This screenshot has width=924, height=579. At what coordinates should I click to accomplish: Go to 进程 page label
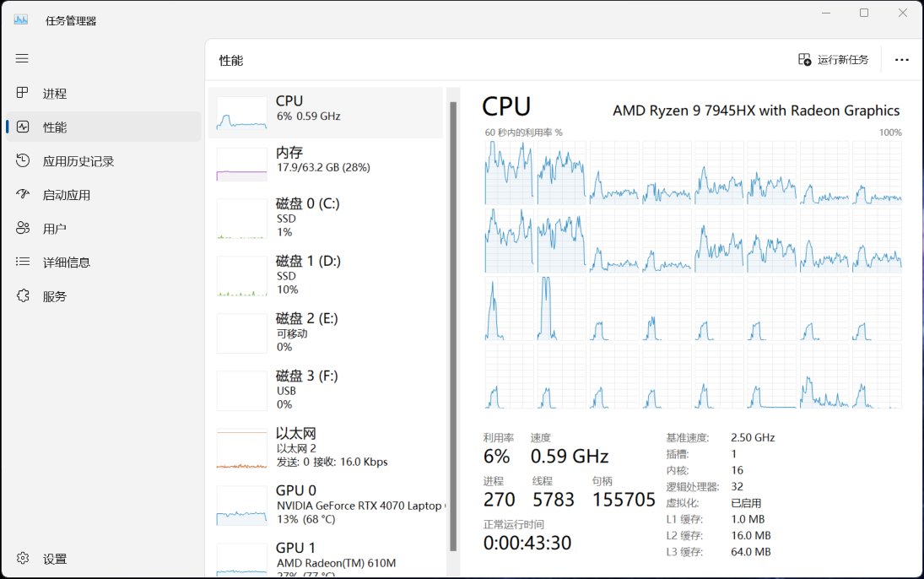(55, 94)
